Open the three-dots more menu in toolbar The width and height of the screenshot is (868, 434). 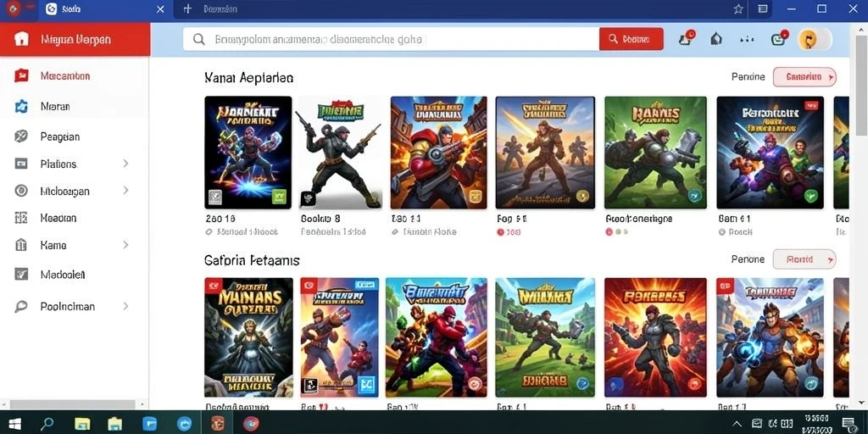point(748,39)
